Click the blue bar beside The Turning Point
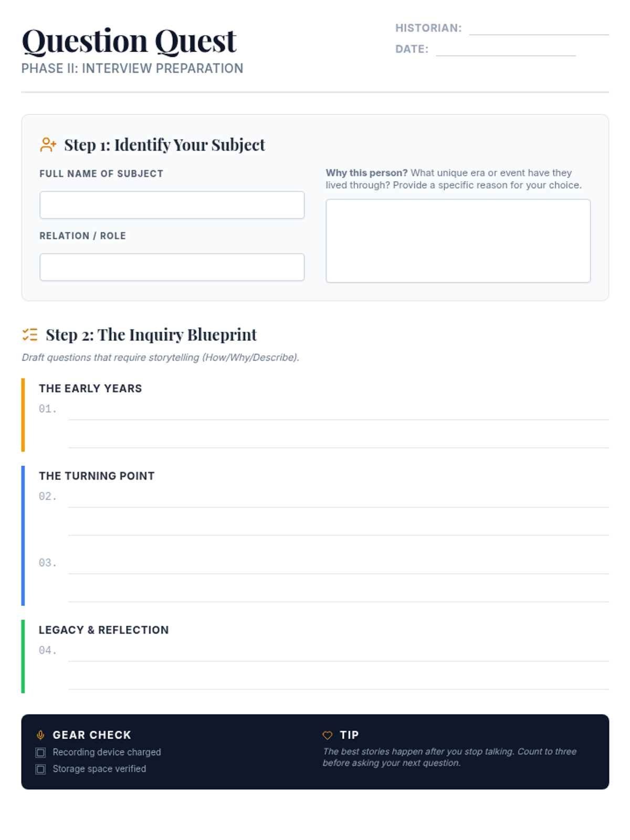Viewport: 630px width, 840px height. (x=23, y=535)
